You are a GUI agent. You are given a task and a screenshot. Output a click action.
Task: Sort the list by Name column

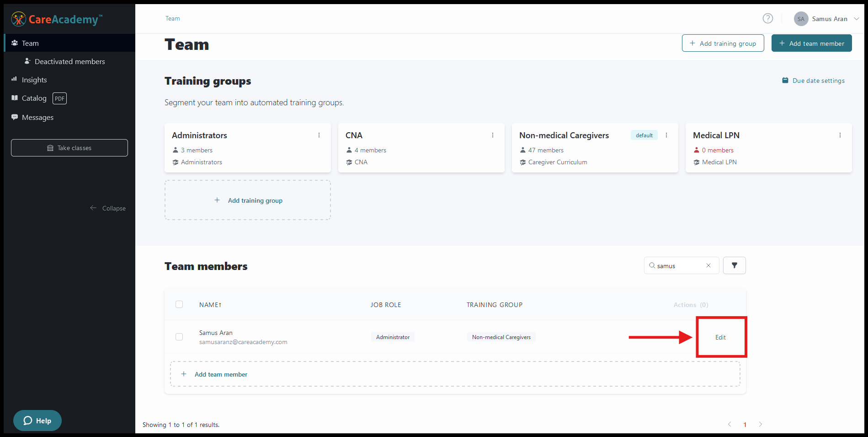pyautogui.click(x=210, y=305)
